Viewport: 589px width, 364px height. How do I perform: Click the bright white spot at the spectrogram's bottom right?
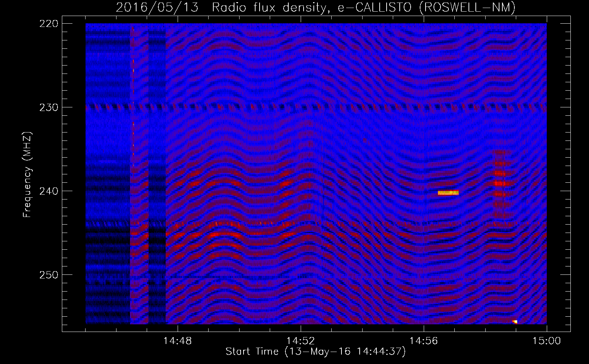515,322
